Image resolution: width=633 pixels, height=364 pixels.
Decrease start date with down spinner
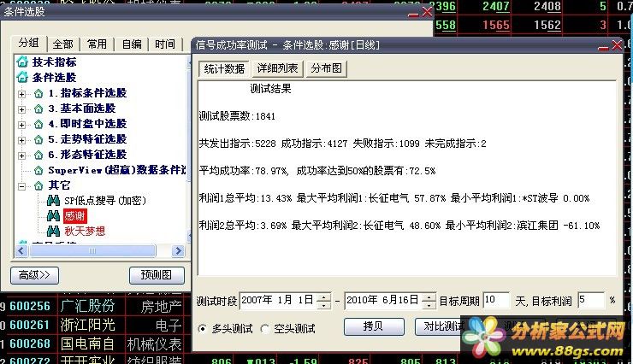323,305
